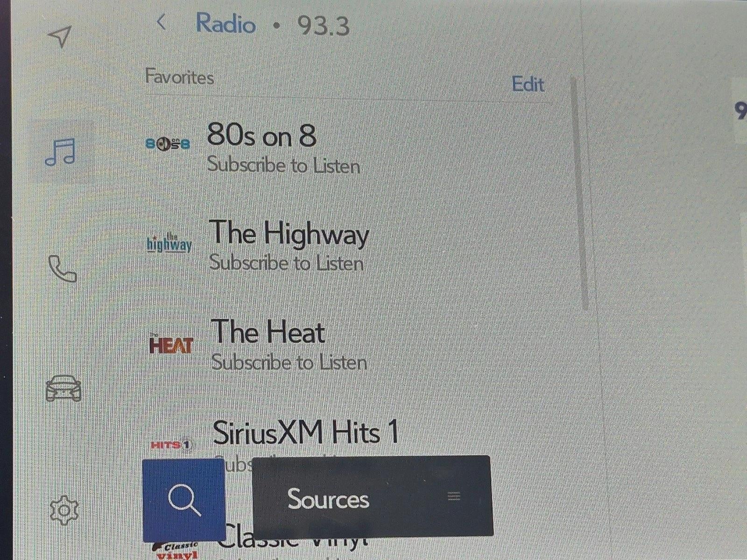Screen dimensions: 747x560
Task: Tap Subscribe to Listen under The Heat
Action: (289, 362)
